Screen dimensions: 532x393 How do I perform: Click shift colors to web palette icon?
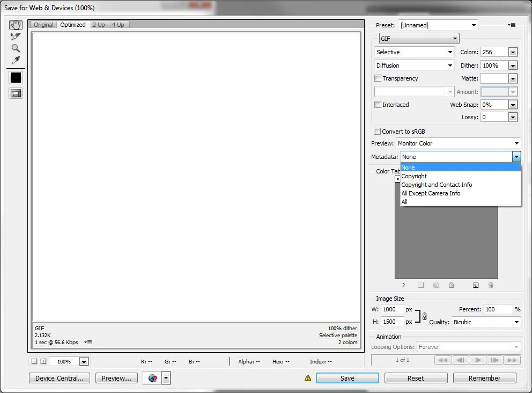point(437,285)
